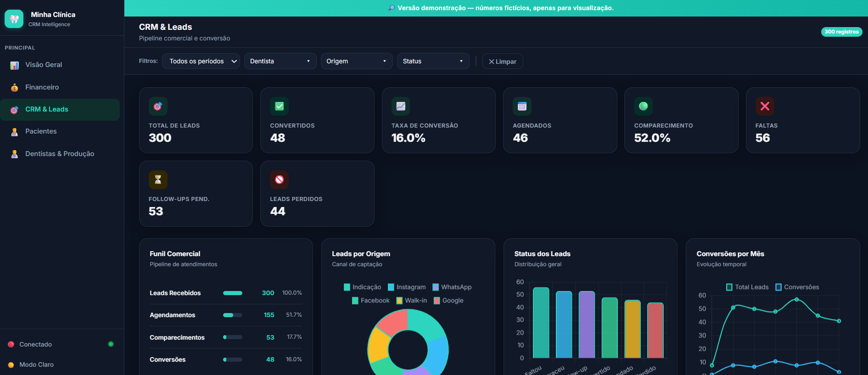Screen dimensions: 868x375
Task: Open the Todos os períodos dropdown
Action: click(x=201, y=61)
